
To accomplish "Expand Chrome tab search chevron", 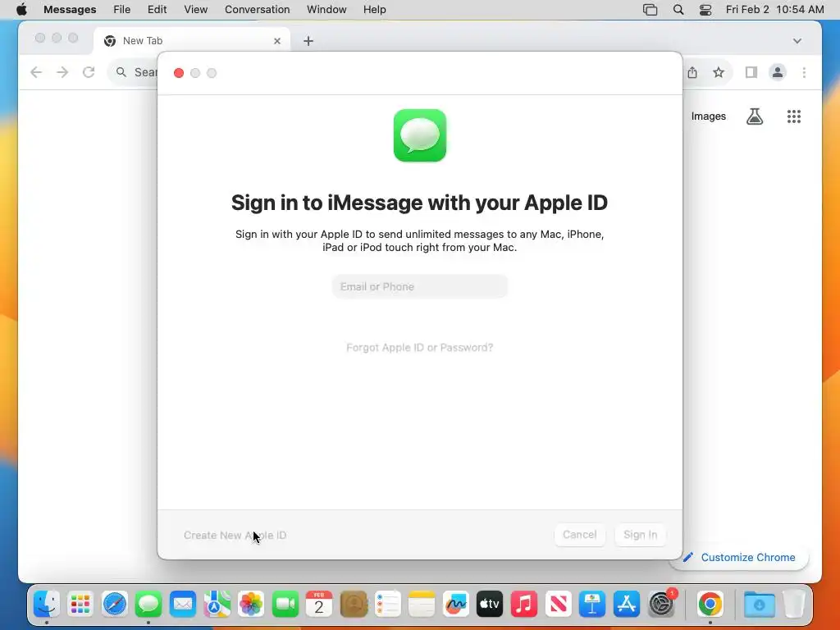I will (x=797, y=41).
